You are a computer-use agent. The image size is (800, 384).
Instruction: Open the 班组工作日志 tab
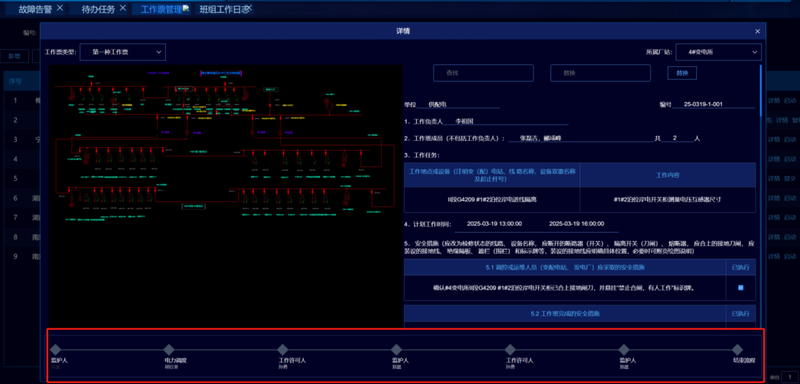click(x=221, y=9)
